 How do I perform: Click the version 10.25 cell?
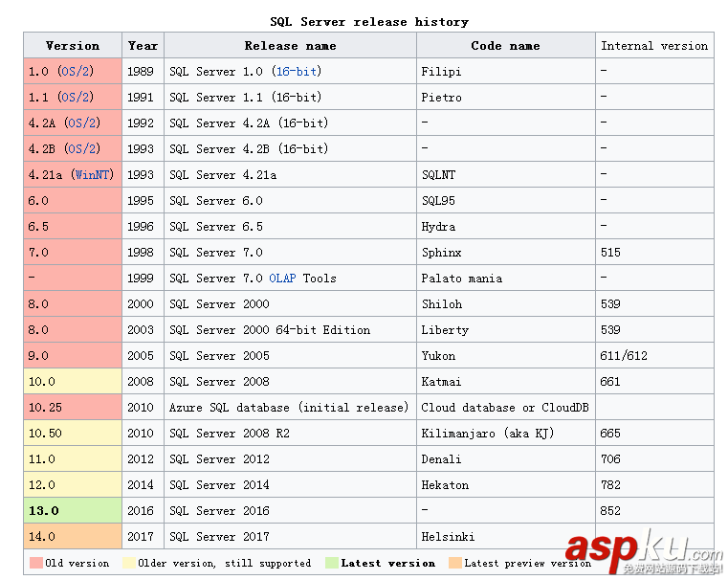pos(73,408)
